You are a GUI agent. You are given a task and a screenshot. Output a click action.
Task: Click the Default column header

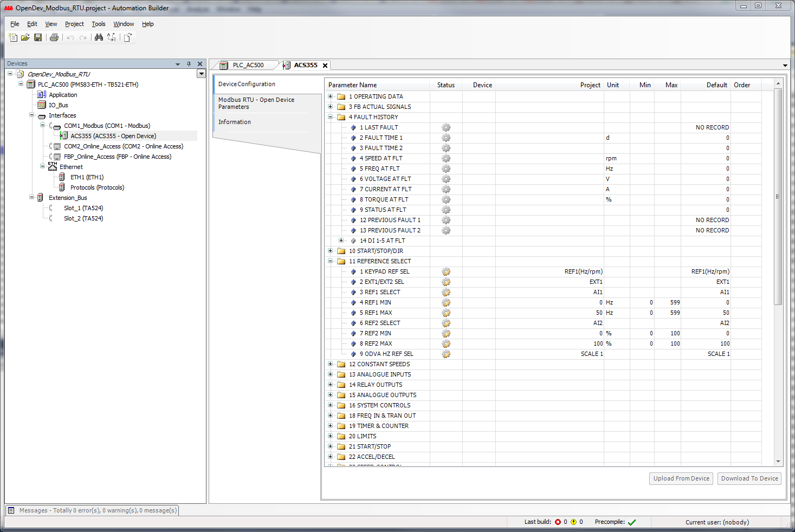pyautogui.click(x=705, y=85)
